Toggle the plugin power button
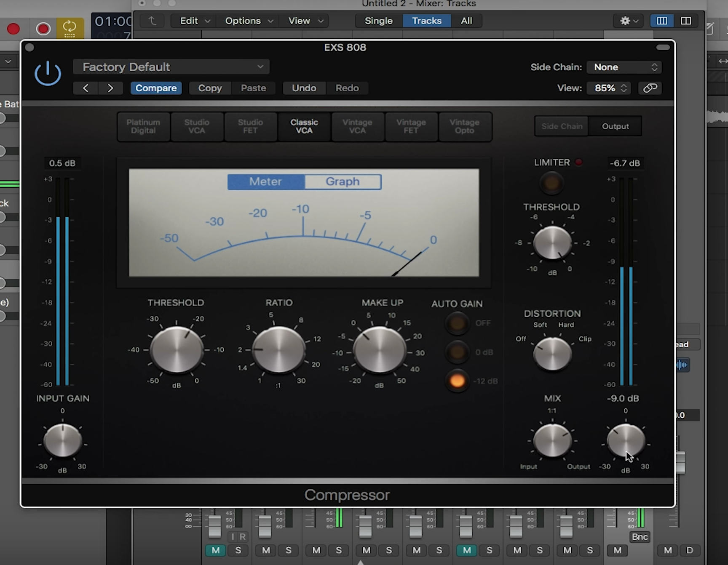 (x=48, y=72)
